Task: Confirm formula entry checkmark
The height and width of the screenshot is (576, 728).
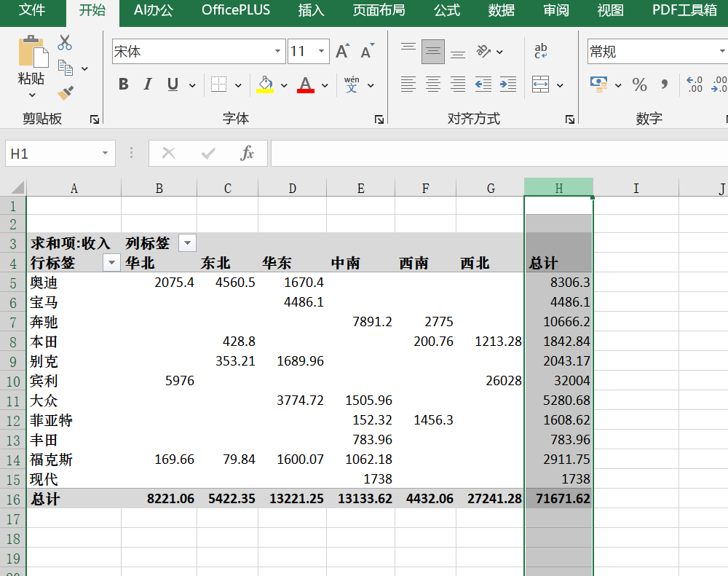Action: click(x=208, y=153)
